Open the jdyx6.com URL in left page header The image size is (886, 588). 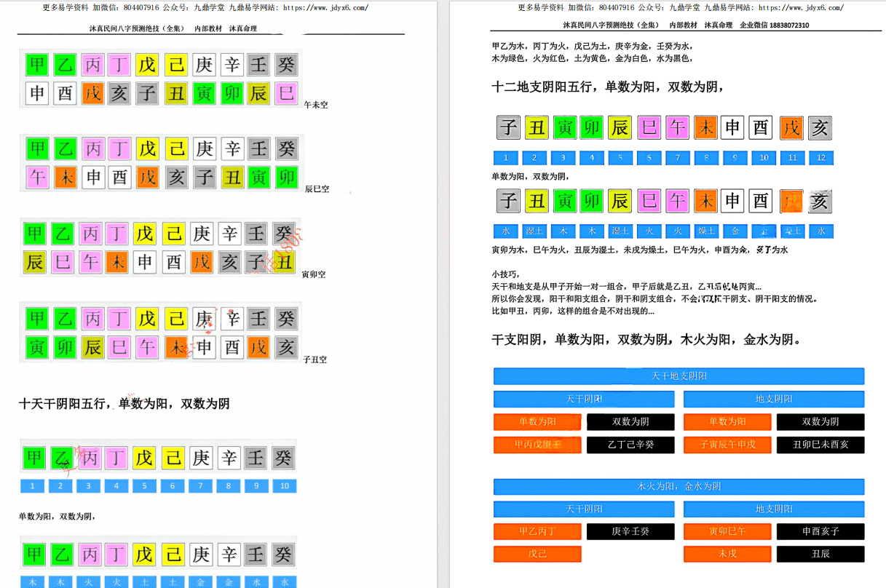(325, 8)
